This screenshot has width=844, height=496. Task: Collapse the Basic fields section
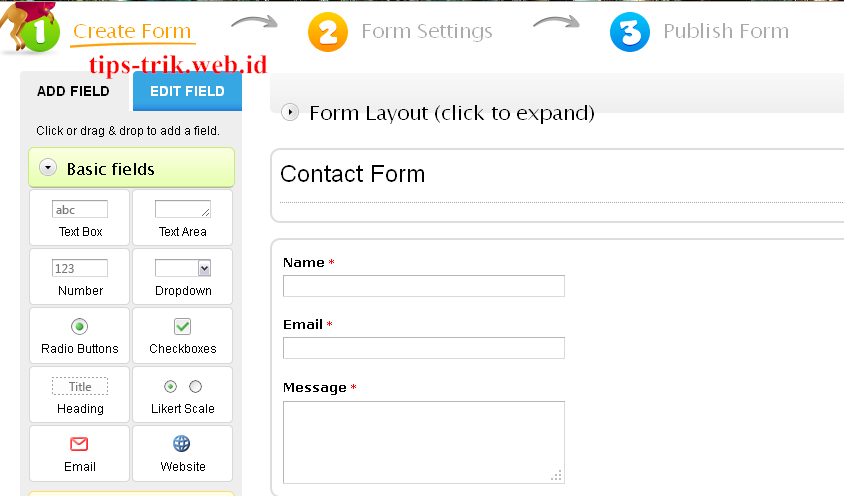coord(48,168)
